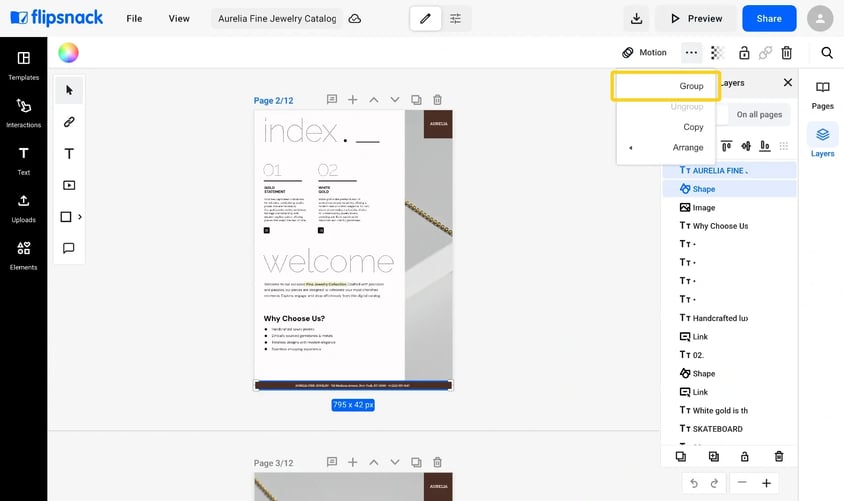Move Page 3/12 down
Image resolution: width=844 pixels, height=501 pixels.
click(395, 462)
